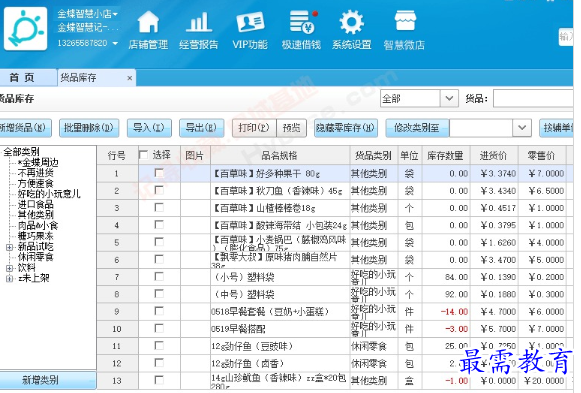Sort by 进货价 column header
This screenshot has height=393, width=581.
494,156
